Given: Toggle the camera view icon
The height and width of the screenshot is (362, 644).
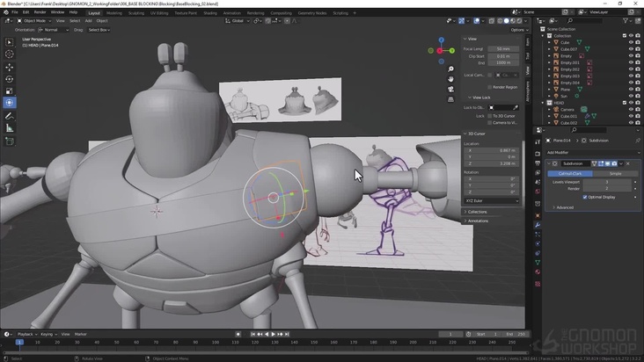Looking at the screenshot, I should click(x=450, y=89).
